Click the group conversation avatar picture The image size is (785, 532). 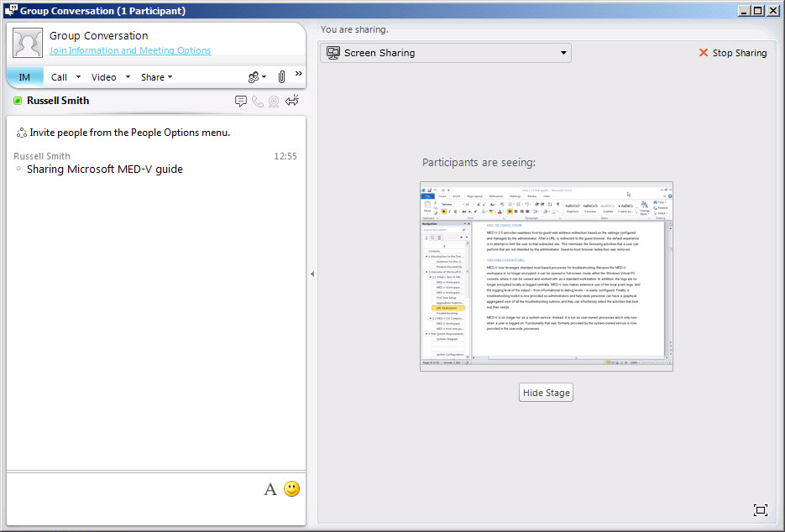pyautogui.click(x=28, y=43)
